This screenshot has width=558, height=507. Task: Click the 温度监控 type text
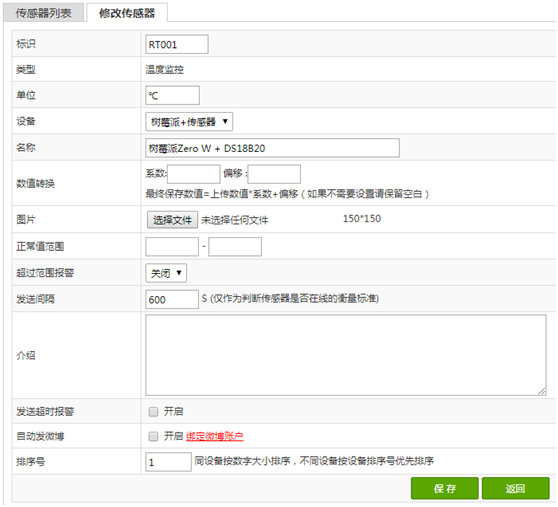(x=164, y=69)
